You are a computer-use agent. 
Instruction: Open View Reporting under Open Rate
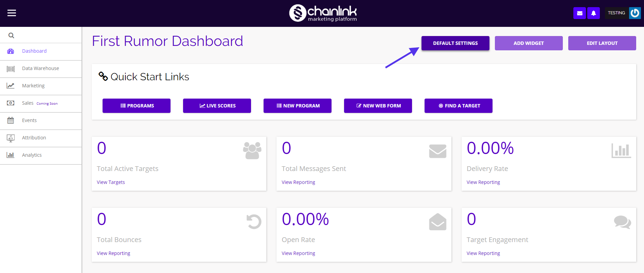click(x=298, y=253)
